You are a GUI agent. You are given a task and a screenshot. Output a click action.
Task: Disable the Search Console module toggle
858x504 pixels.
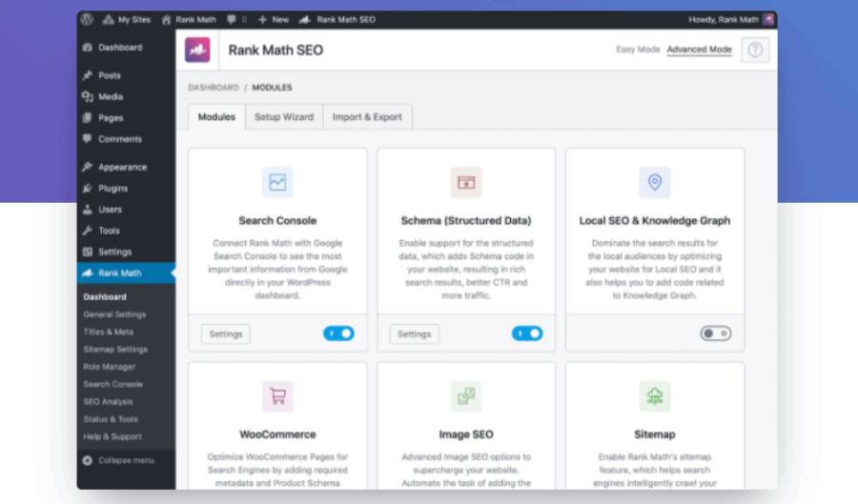(x=338, y=333)
